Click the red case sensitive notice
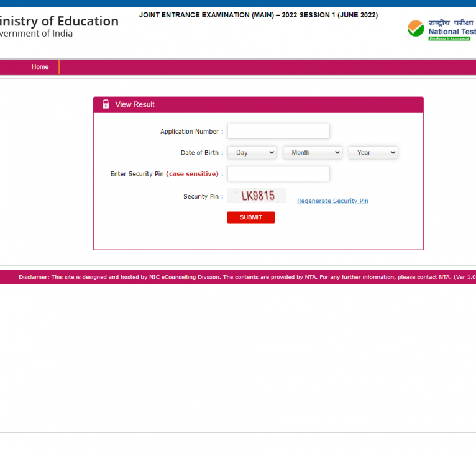Viewport: 476px width, 454px height. (192, 174)
